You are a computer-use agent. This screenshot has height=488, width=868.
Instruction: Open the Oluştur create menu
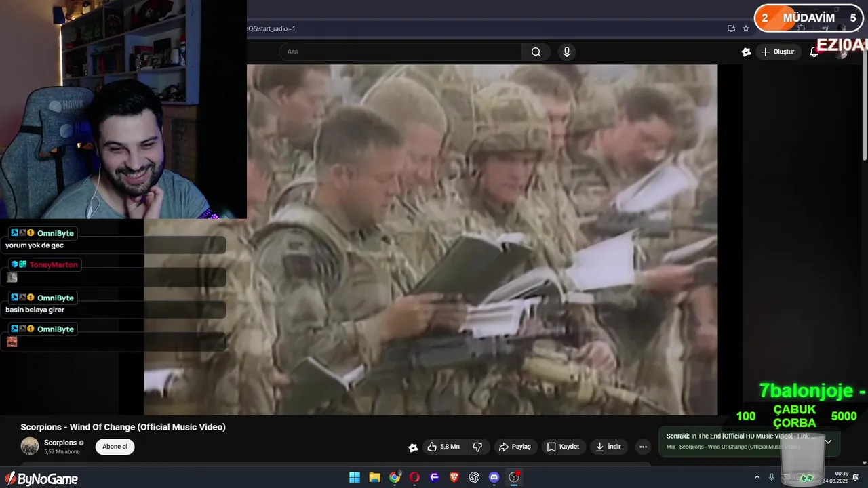[777, 52]
